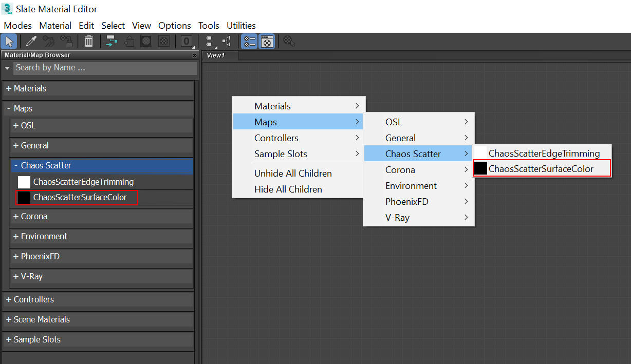Open General submenu under Maps
631x364 pixels.
pos(419,138)
